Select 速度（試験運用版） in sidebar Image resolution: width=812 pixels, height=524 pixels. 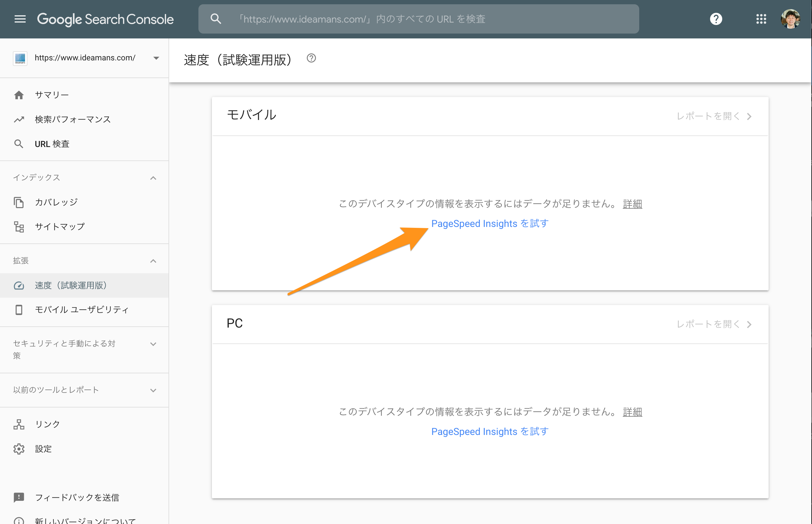84,285
